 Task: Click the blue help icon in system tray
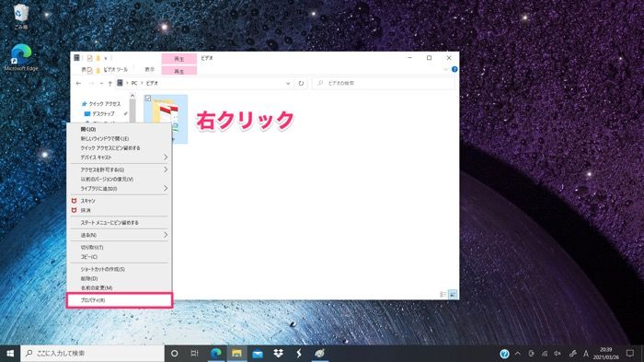tap(504, 354)
